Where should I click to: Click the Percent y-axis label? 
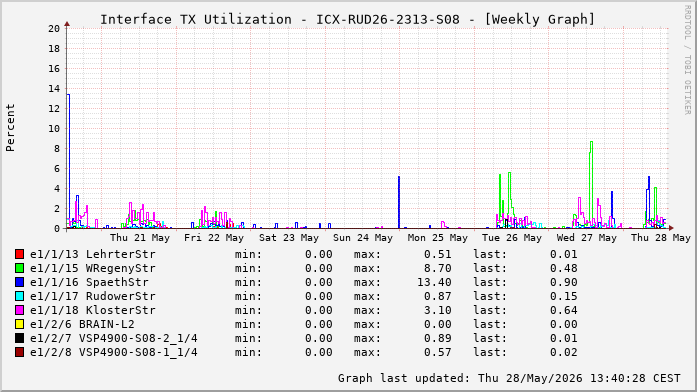[x=10, y=128]
